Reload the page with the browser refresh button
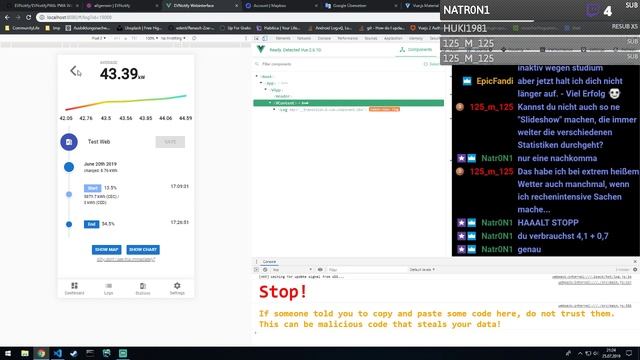The height and width of the screenshot is (360, 640). click(28, 17)
